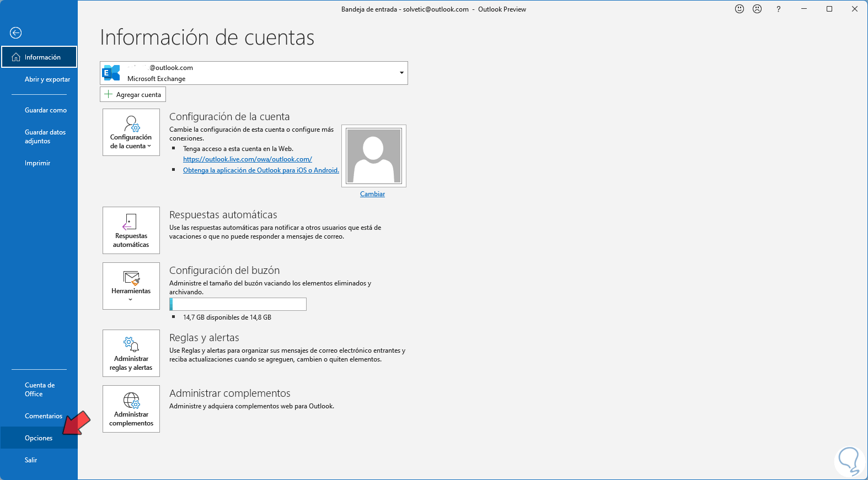The width and height of the screenshot is (868, 480).
Task: Open Comentarios in the sidebar
Action: [x=44, y=416]
